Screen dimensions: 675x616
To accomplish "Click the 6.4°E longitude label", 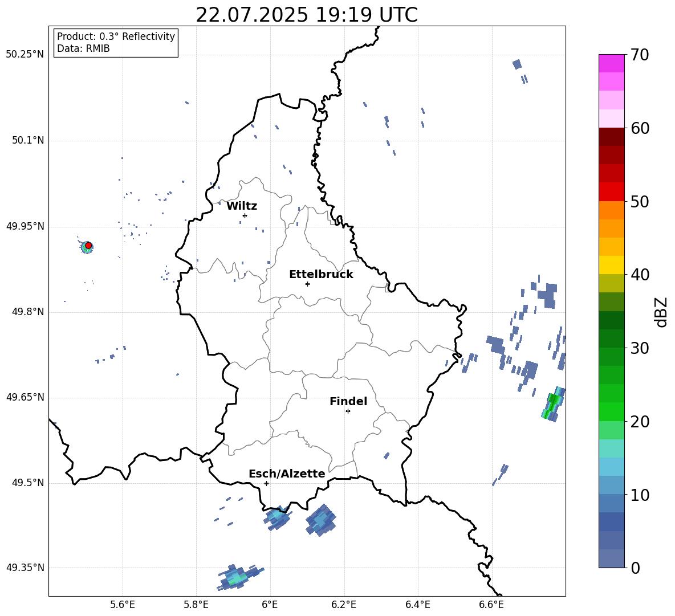I will pos(417,605).
